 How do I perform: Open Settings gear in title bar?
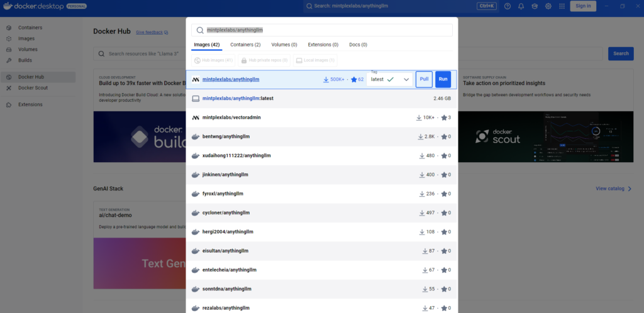(548, 6)
